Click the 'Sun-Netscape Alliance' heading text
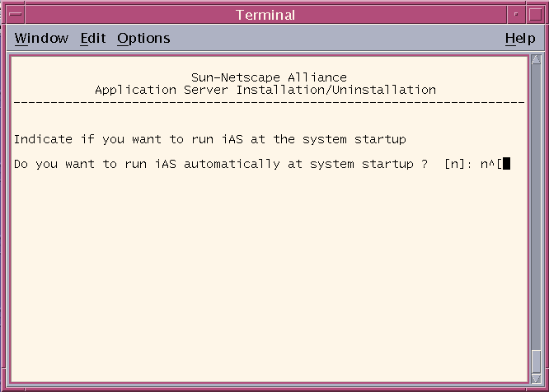Image resolution: width=549 pixels, height=392 pixels. (269, 77)
